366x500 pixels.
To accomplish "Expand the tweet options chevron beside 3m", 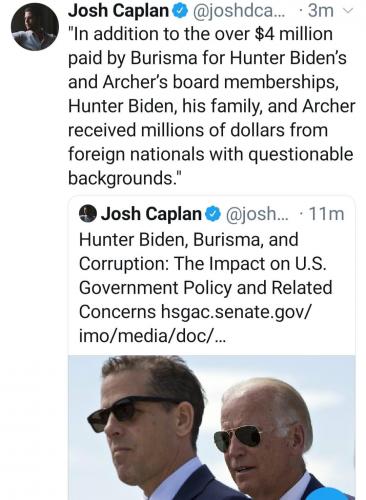I will pos(347,11).
